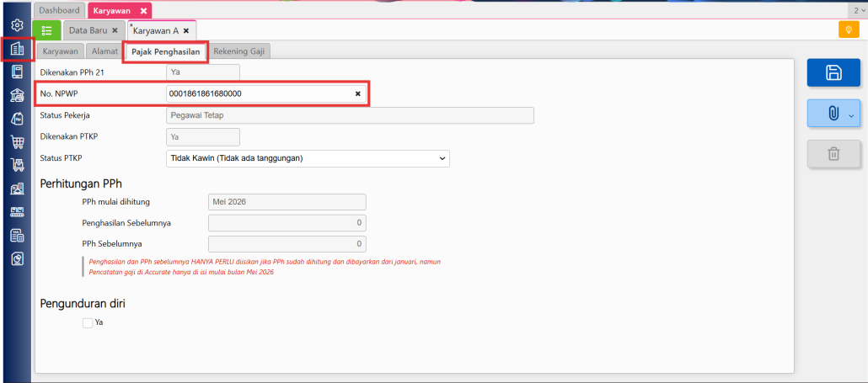Click into the No. NPWP input field

click(x=260, y=94)
